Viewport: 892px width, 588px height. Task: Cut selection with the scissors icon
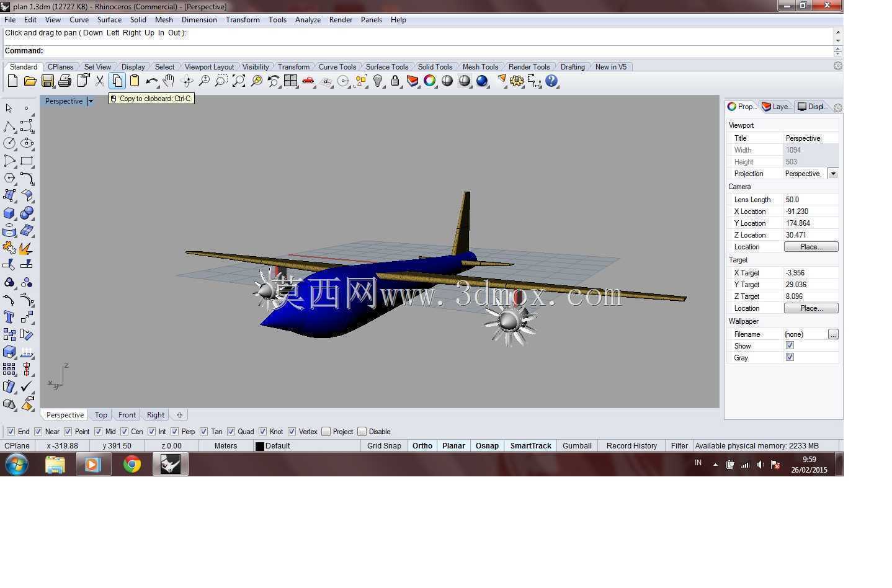point(99,81)
